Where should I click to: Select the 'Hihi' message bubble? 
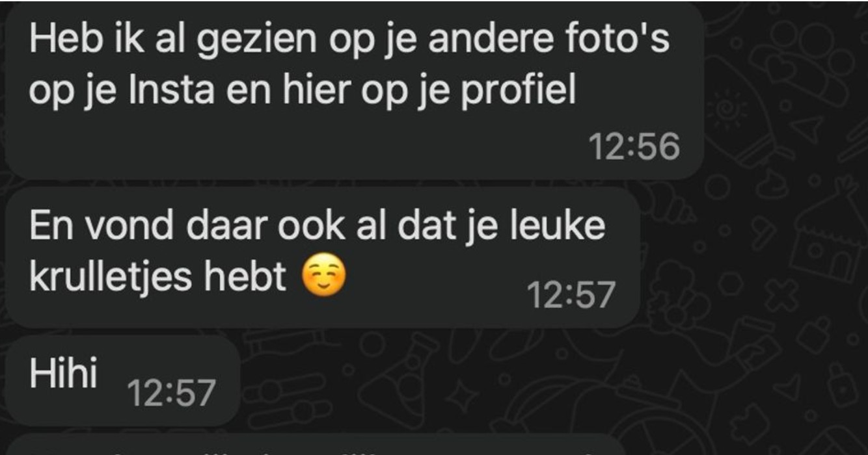[x=122, y=381]
